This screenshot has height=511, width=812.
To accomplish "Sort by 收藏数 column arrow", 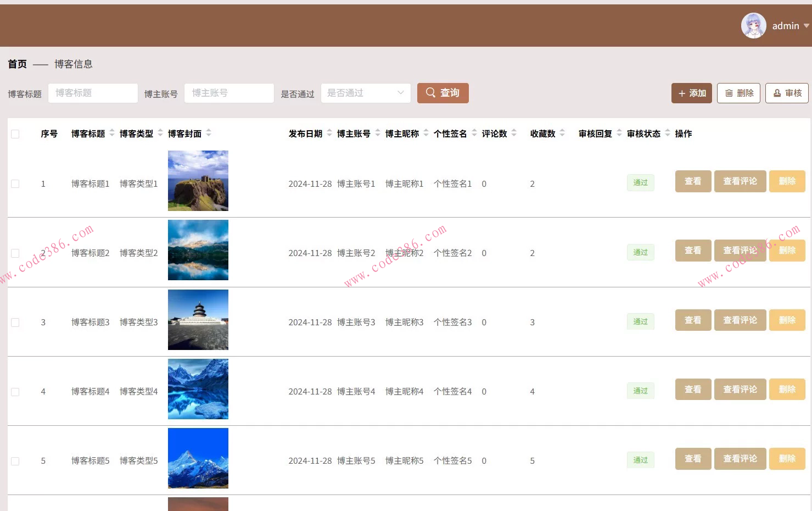I will pyautogui.click(x=563, y=133).
